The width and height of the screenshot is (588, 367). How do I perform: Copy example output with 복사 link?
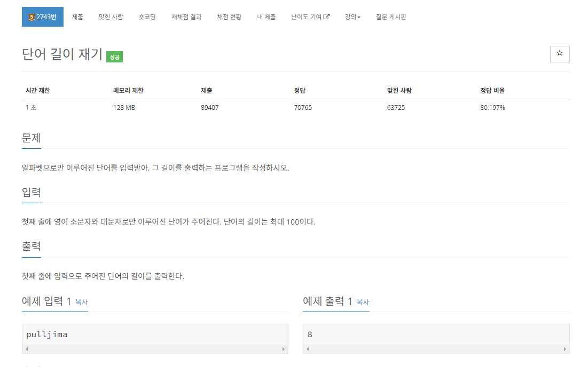pyautogui.click(x=363, y=302)
